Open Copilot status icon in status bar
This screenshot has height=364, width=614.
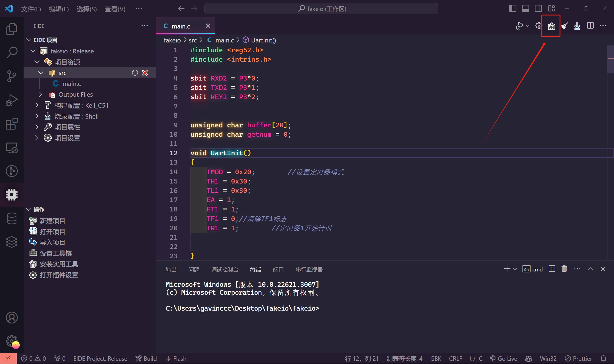click(x=528, y=359)
